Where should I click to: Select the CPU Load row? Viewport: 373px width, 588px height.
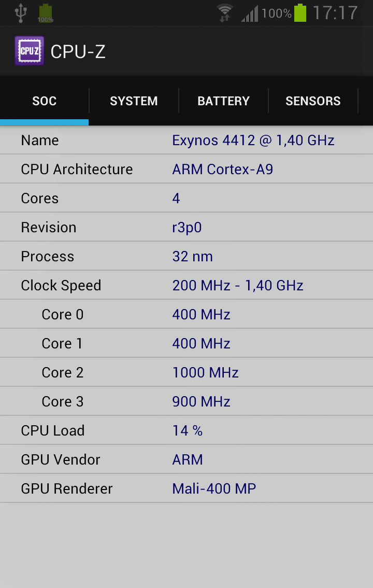click(187, 431)
